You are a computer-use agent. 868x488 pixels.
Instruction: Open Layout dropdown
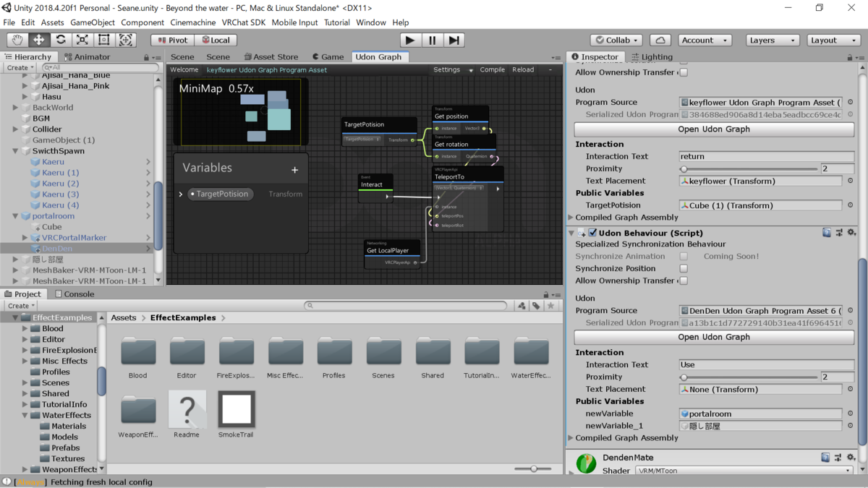pos(833,40)
